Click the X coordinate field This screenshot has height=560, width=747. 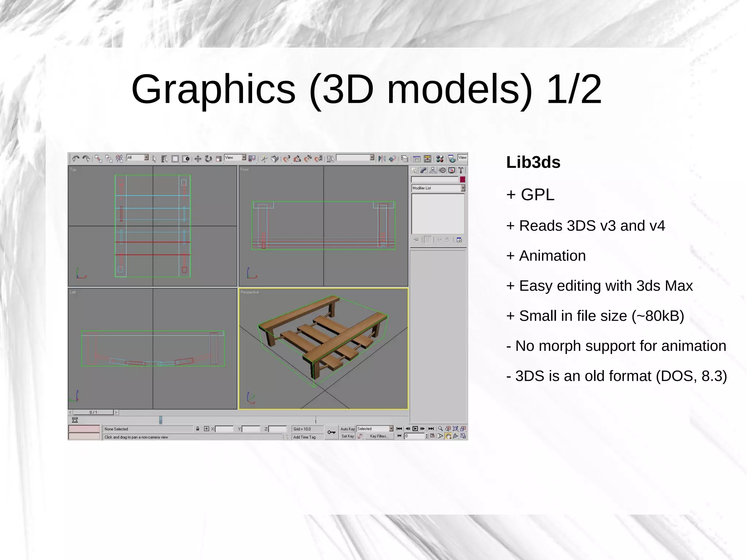[224, 429]
